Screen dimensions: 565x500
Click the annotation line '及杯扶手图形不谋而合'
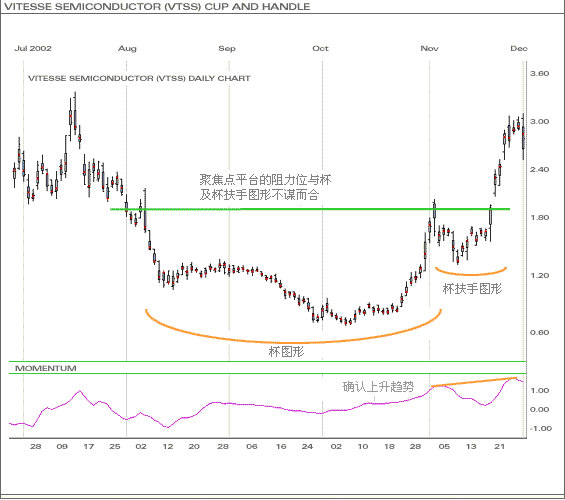(x=259, y=195)
